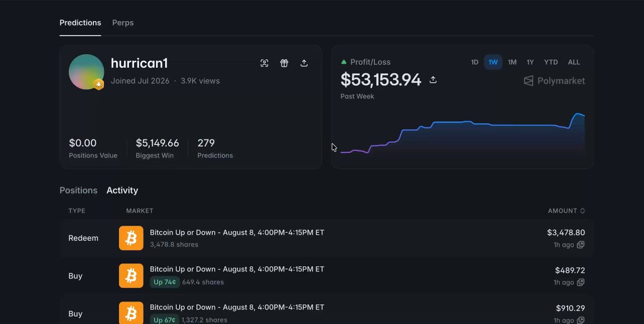This screenshot has height=324, width=644.
Task: Open the market title in the $489.72 Buy row
Action: 237,269
